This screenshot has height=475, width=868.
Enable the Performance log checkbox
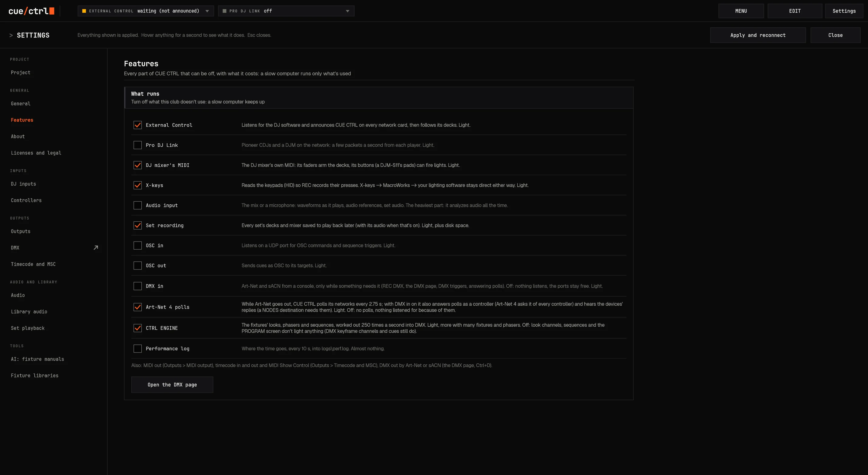(137, 348)
